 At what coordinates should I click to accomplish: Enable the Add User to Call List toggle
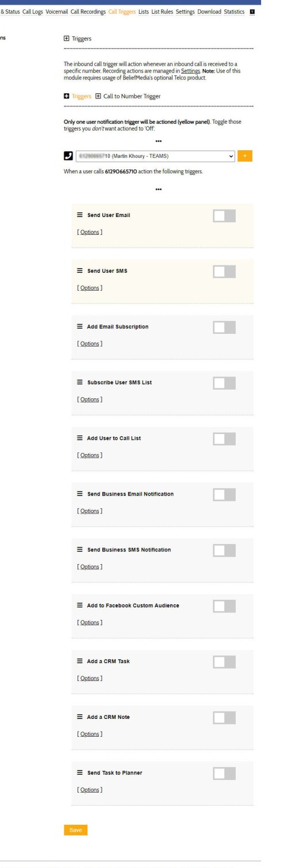tap(224, 438)
